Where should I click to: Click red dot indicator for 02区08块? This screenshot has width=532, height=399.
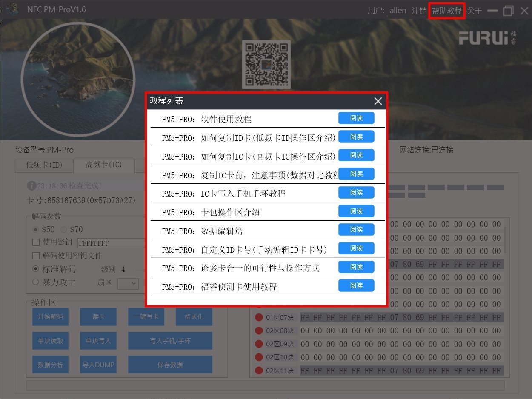coord(259,331)
